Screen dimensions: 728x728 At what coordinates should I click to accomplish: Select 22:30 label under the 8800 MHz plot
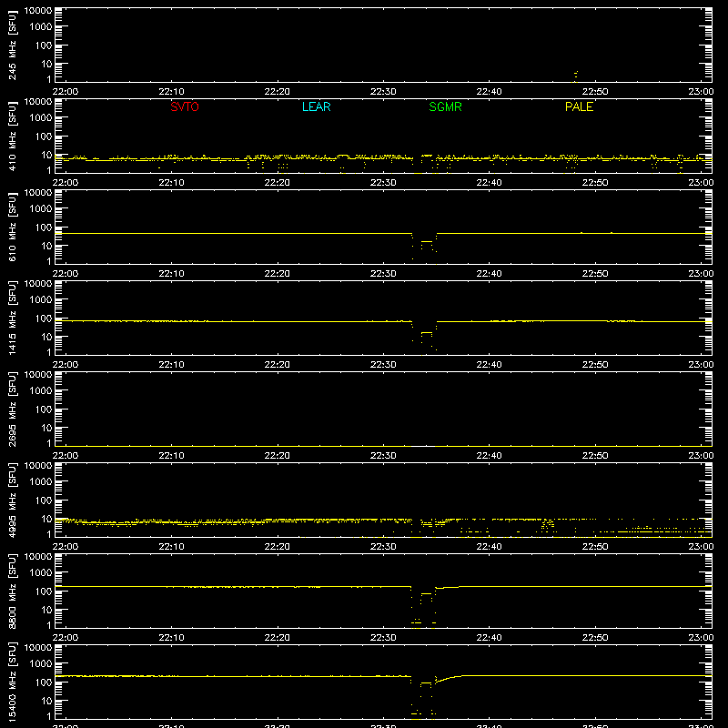click(383, 638)
